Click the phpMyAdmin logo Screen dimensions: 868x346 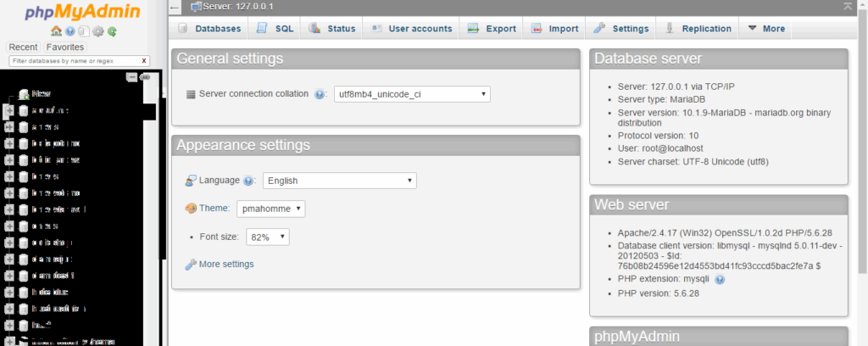pos(82,12)
